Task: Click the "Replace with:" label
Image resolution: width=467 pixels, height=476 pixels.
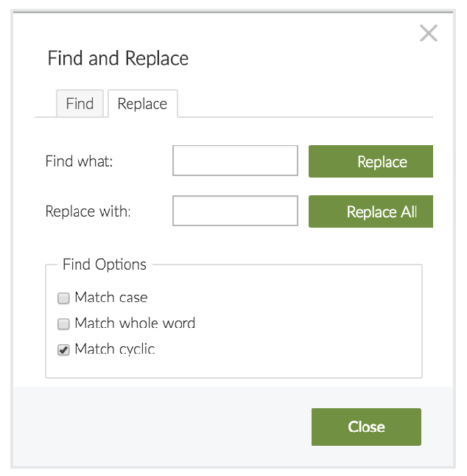Action: (88, 211)
